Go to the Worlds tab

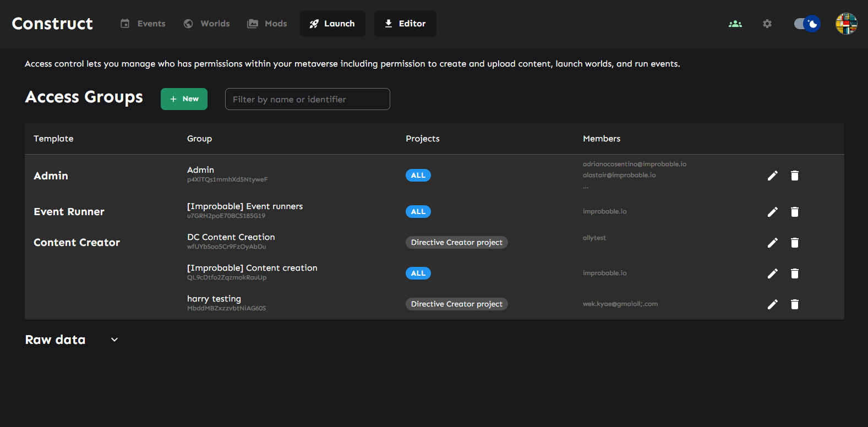207,24
